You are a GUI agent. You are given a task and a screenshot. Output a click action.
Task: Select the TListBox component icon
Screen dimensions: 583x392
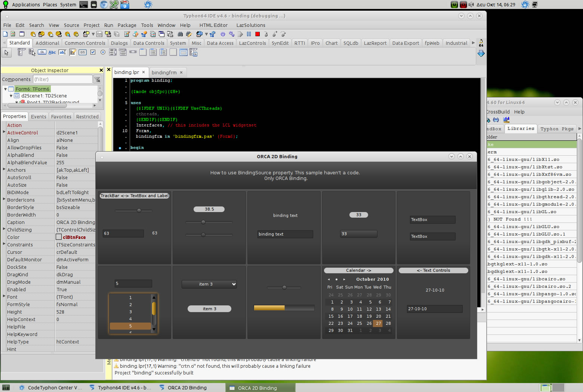[113, 52]
